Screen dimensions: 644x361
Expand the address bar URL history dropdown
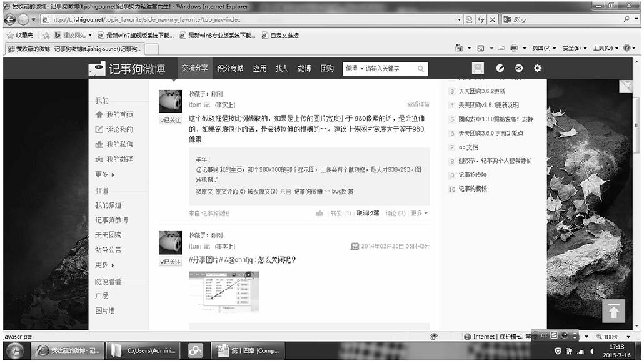(x=459, y=19)
